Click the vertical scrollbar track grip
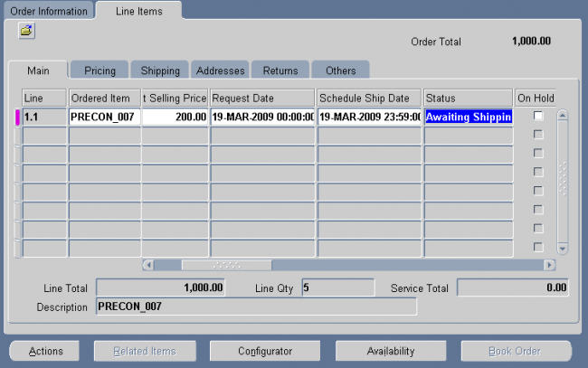The height and width of the screenshot is (368, 588). pos(562,178)
